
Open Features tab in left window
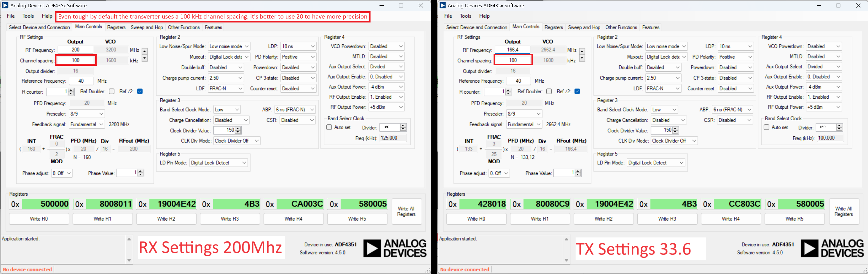click(213, 27)
